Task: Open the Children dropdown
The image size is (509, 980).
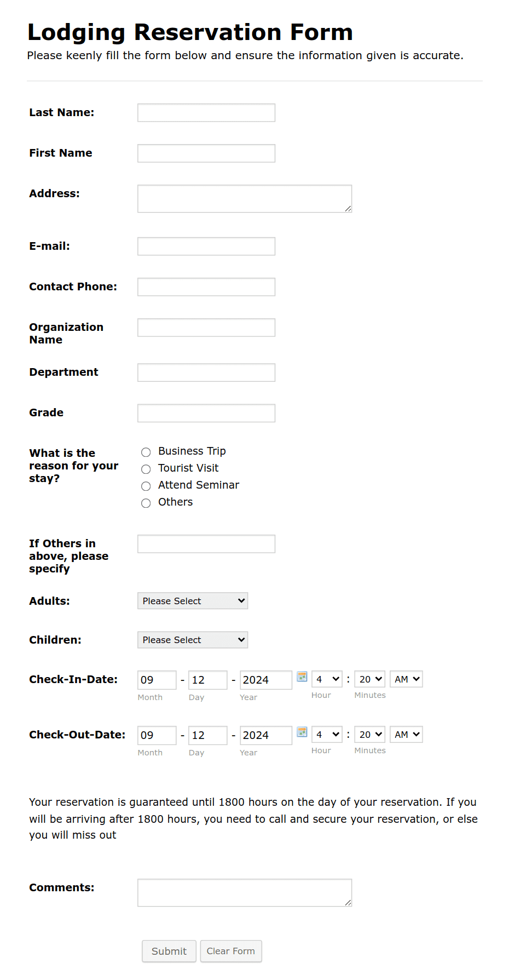Action: pos(192,639)
